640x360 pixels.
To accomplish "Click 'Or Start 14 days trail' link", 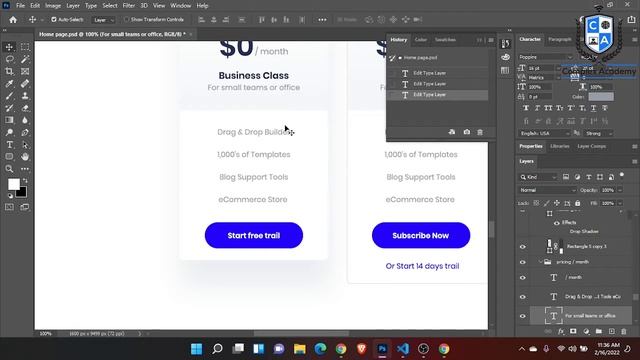I will 422,266.
